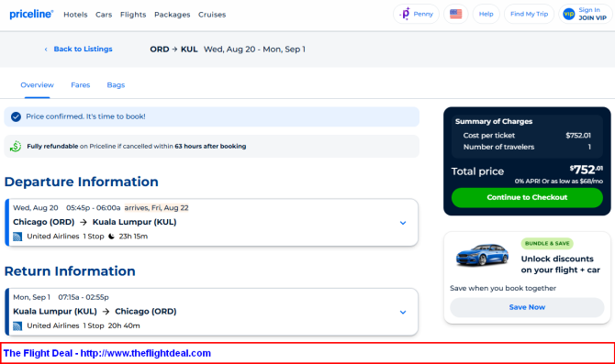615x364 pixels.
Task: Select the US flag country icon
Action: [x=456, y=14]
